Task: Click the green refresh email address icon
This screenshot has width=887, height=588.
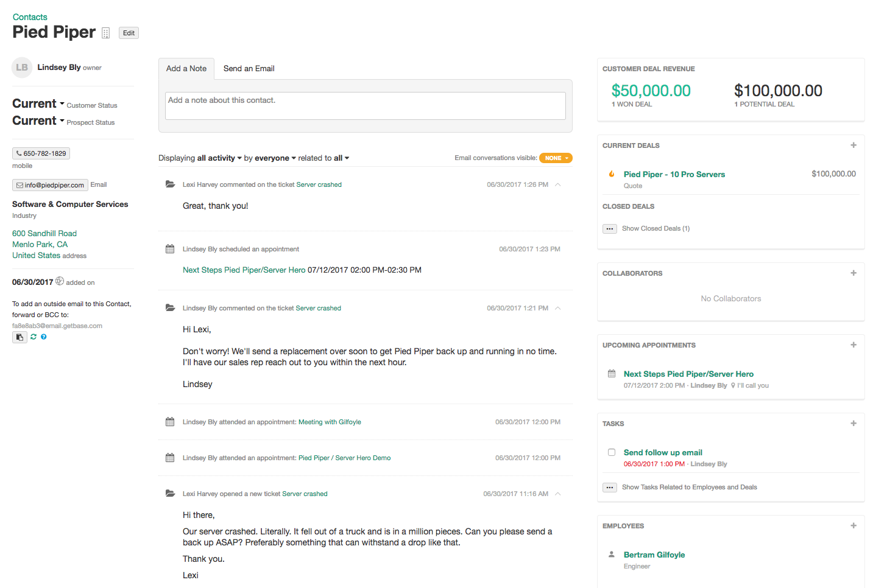Action: coord(34,337)
